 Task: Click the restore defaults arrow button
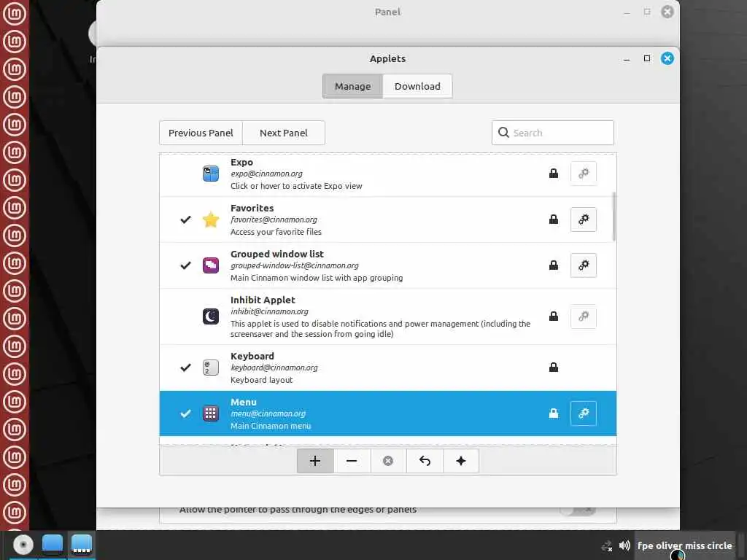(425, 461)
